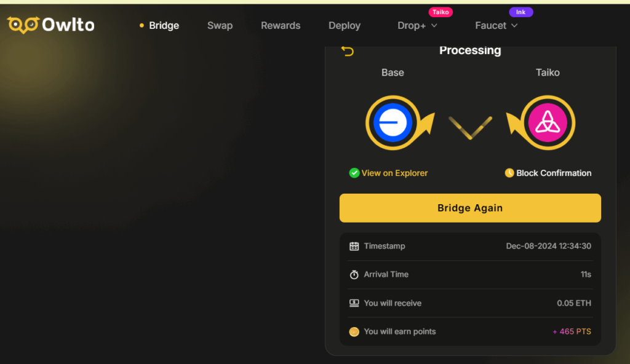The height and width of the screenshot is (364, 630).
Task: Select the Bridge navigation item
Action: point(164,26)
